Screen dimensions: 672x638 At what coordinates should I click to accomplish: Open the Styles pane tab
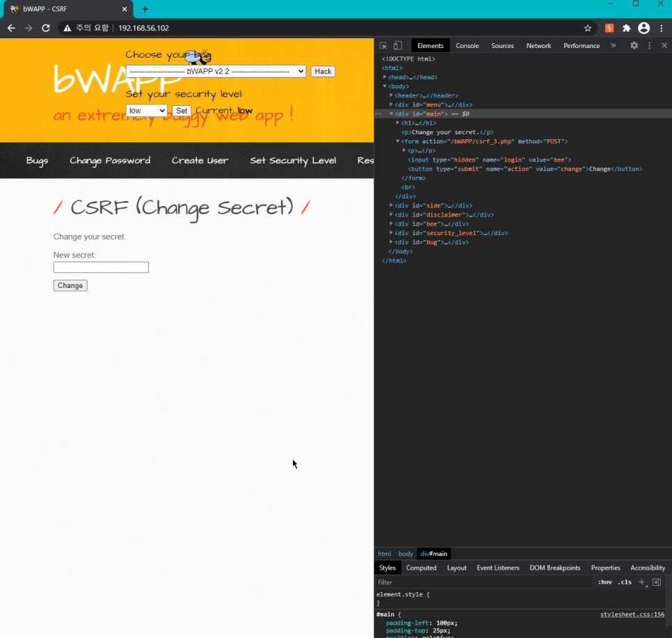click(x=387, y=568)
